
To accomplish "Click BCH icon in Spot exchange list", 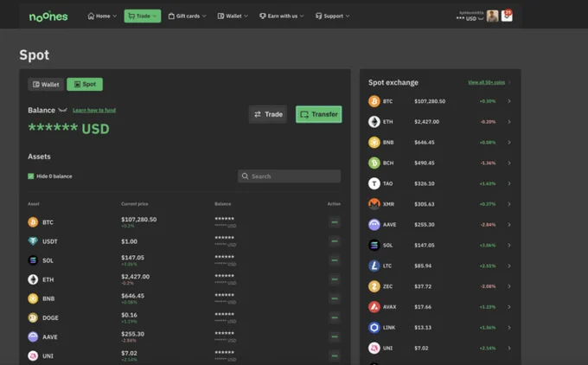I will 374,163.
